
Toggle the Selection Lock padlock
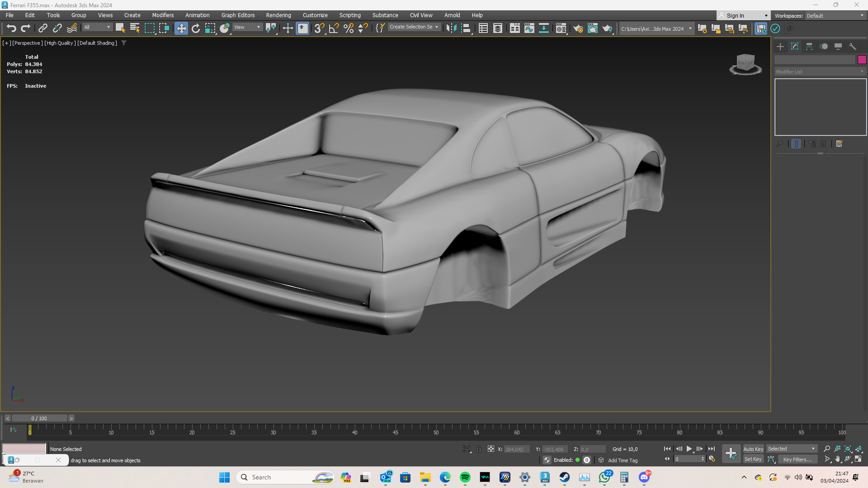pyautogui.click(x=479, y=449)
